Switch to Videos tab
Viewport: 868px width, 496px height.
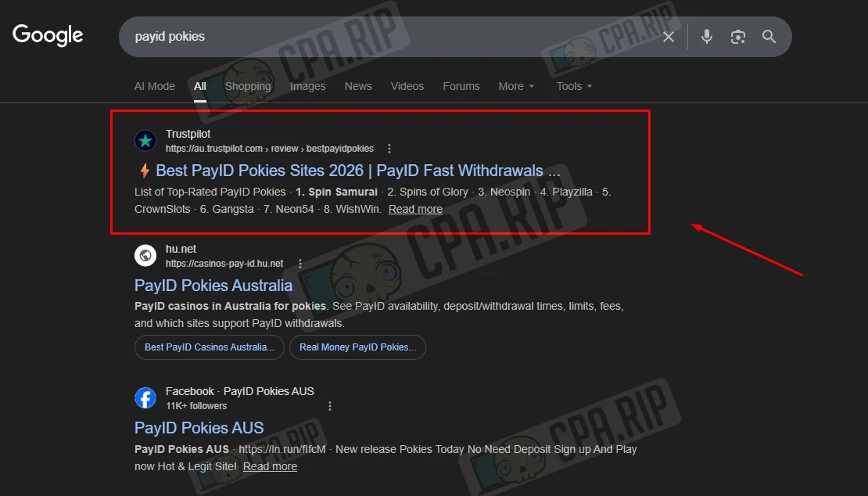click(407, 86)
